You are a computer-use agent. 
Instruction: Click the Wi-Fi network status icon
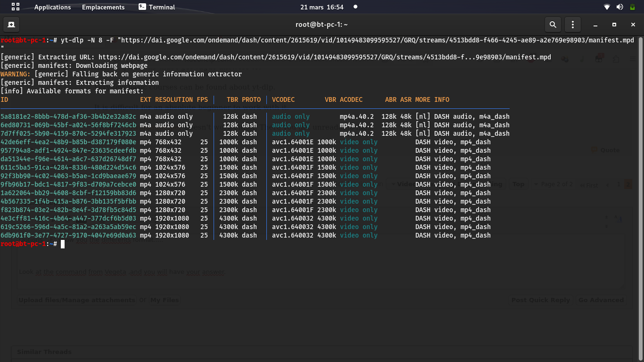point(607,7)
